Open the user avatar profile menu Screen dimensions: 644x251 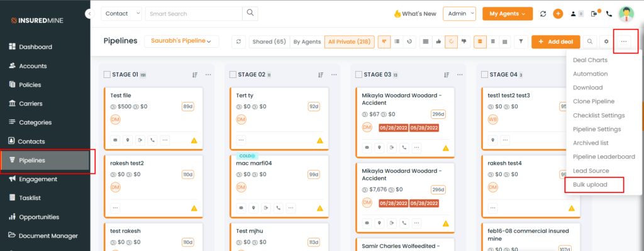(x=626, y=14)
